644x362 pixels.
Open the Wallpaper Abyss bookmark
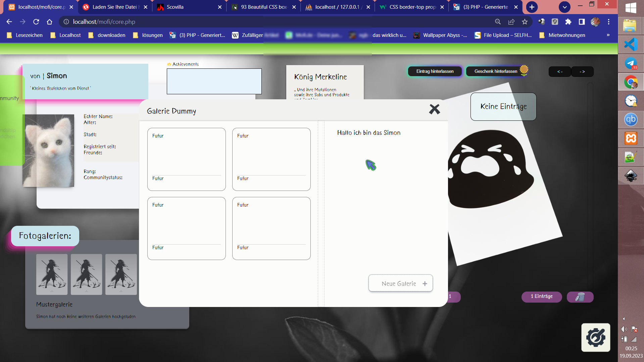click(440, 35)
